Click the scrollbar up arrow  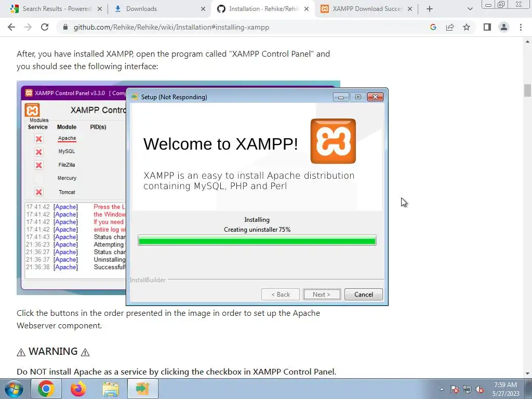(x=527, y=42)
